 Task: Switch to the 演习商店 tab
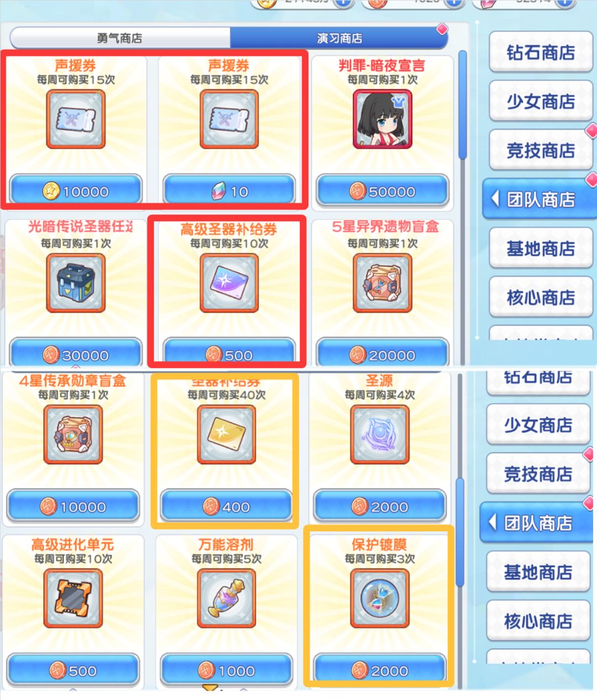coord(339,38)
